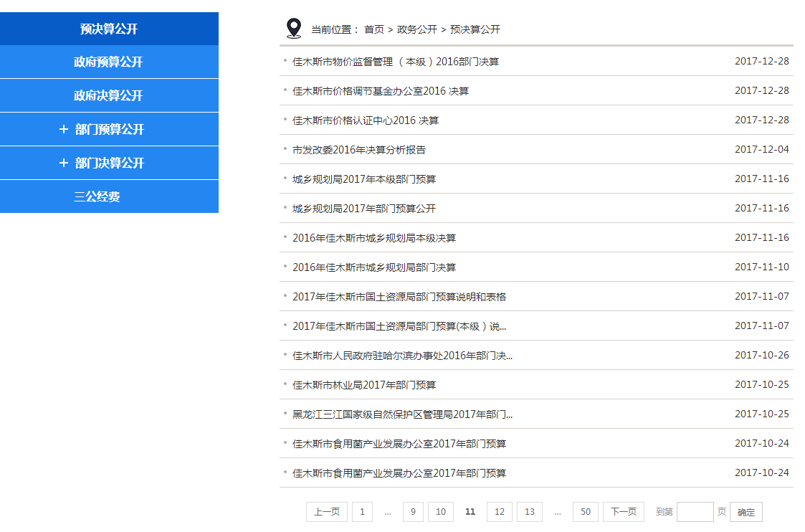Viewport: 805px width, 532px height.
Task: Go to 首页 in breadcrumb
Action: click(x=373, y=29)
